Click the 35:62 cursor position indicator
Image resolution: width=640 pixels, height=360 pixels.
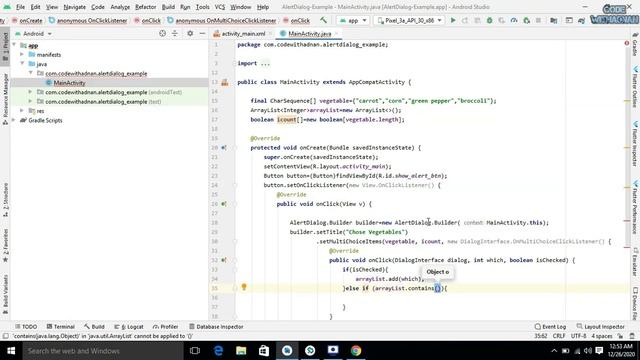(541, 336)
